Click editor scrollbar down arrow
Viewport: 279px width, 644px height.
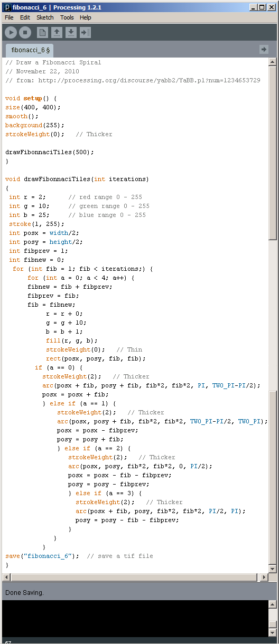tap(272, 569)
